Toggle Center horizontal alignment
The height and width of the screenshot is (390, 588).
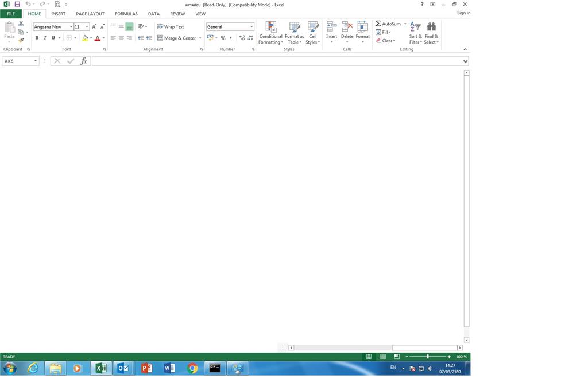tap(121, 38)
